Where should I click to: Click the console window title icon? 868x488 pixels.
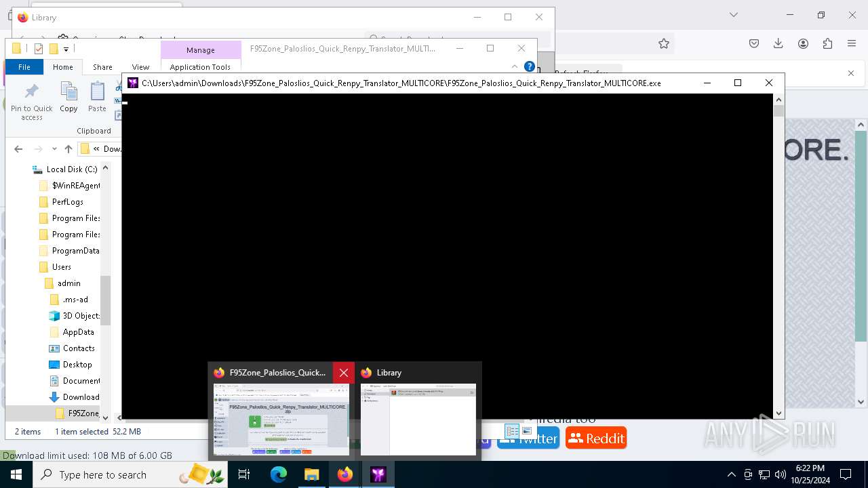tap(133, 83)
